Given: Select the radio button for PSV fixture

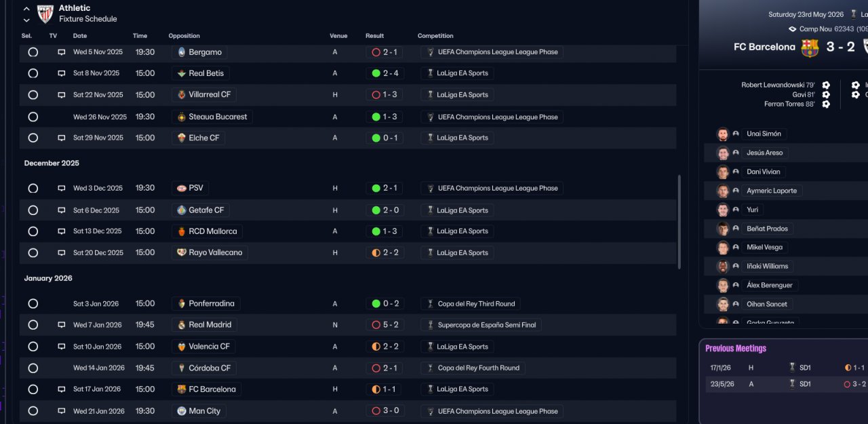Looking at the screenshot, I should 33,189.
